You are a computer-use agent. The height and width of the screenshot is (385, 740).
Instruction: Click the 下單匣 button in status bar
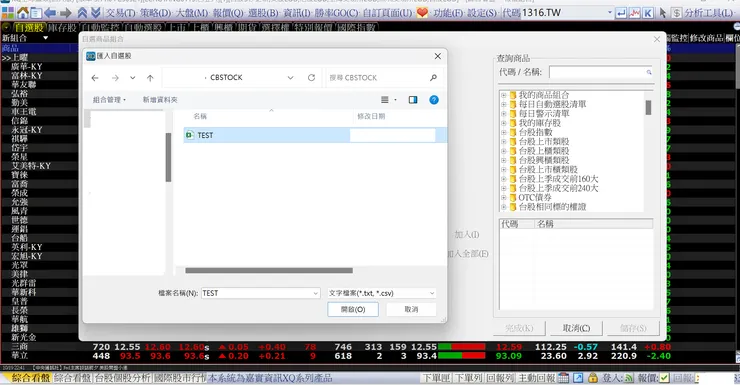437,378
